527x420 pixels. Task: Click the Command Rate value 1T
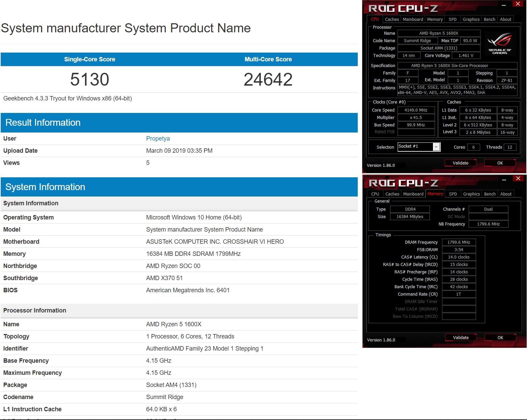tap(459, 294)
